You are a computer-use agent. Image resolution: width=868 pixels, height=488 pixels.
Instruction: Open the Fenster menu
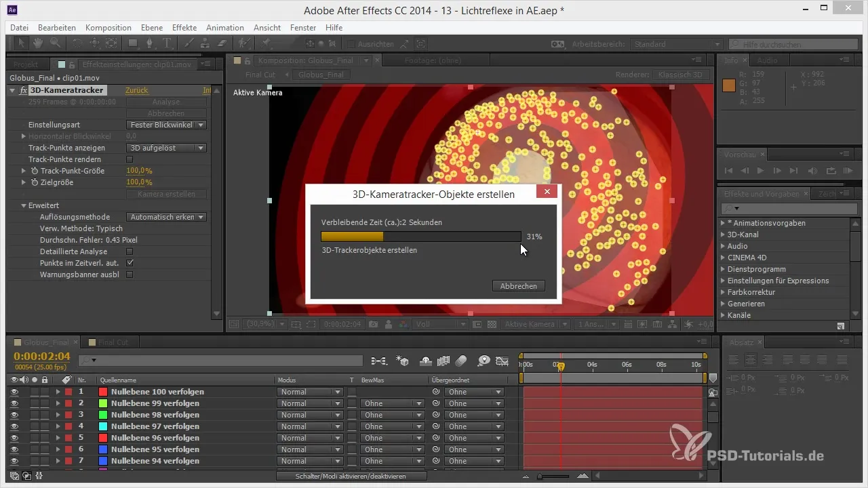[303, 28]
